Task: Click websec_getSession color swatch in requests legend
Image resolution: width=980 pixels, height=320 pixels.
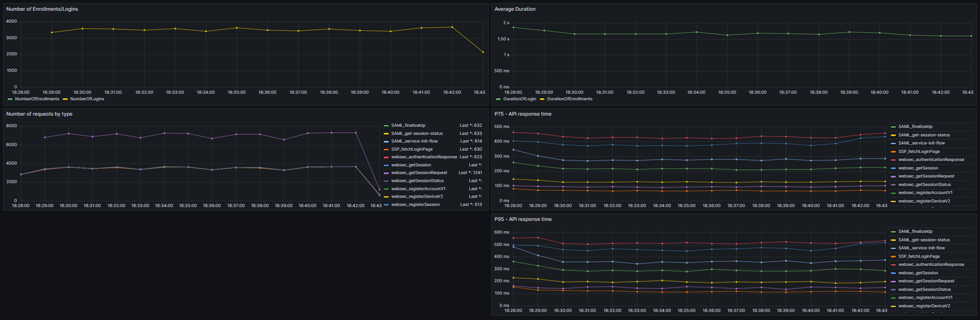Action: (x=386, y=166)
